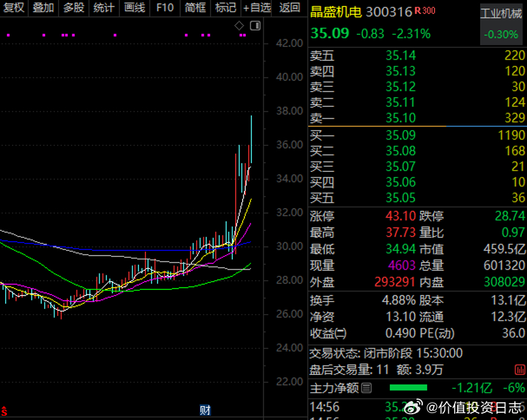Click current price 35.09 in header

[330, 33]
